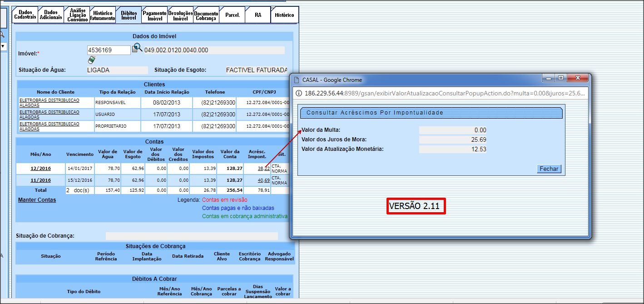Open the Pagamento Imóvel tab
The height and width of the screenshot is (304, 644).
[154, 15]
